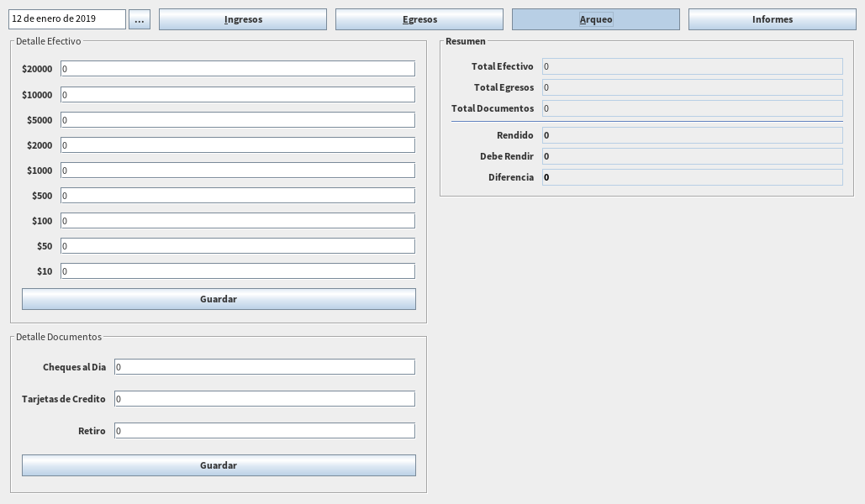Click the Retiro amount field

(264, 431)
